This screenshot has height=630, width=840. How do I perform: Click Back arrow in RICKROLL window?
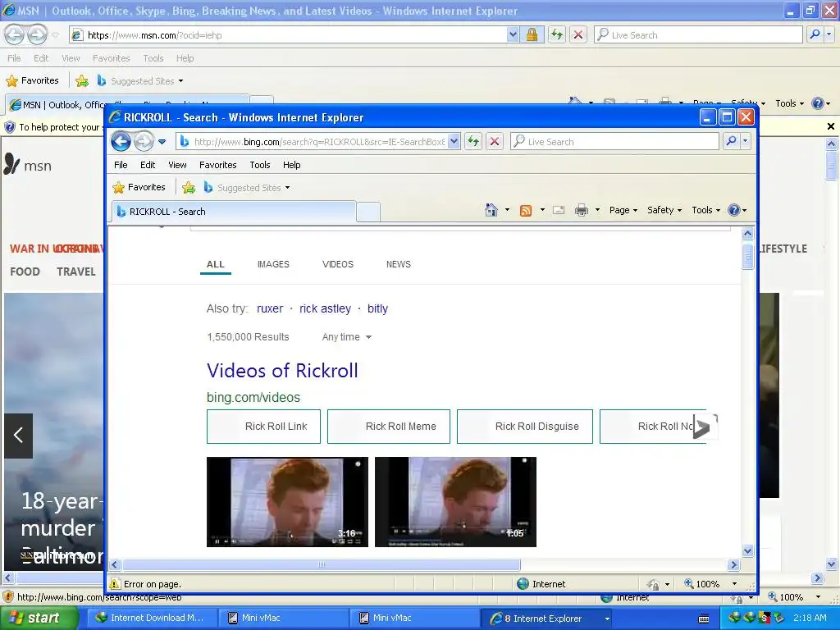point(121,141)
